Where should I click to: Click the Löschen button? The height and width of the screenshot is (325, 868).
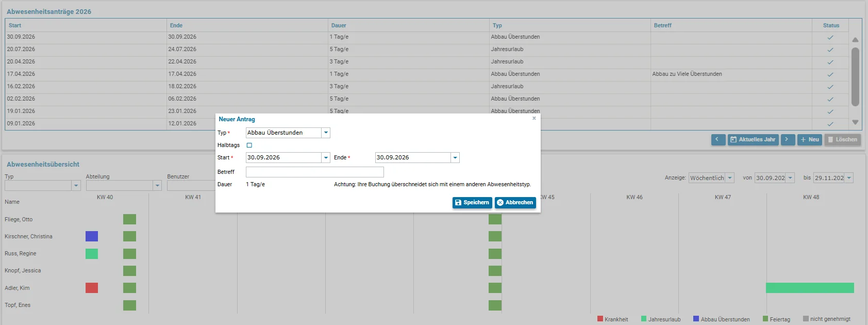(843, 140)
